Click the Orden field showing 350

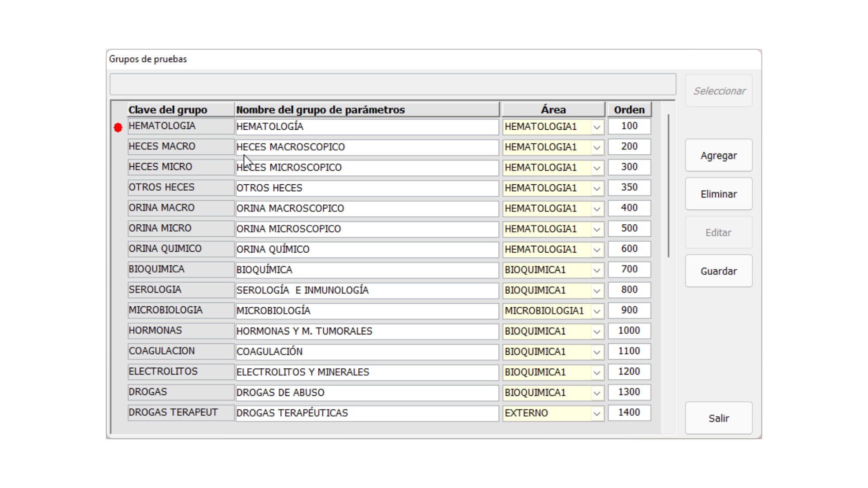629,188
